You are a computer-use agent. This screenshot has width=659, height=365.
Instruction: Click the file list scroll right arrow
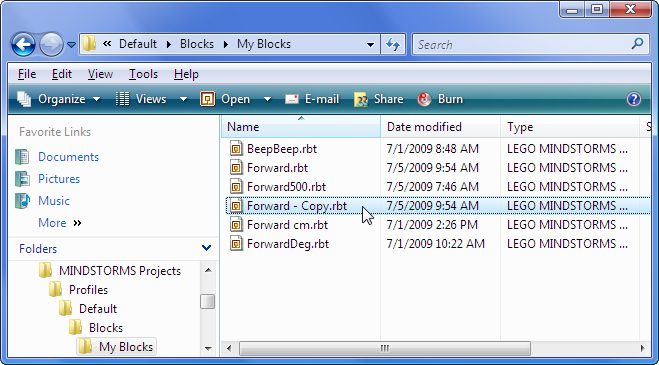pyautogui.click(x=643, y=348)
